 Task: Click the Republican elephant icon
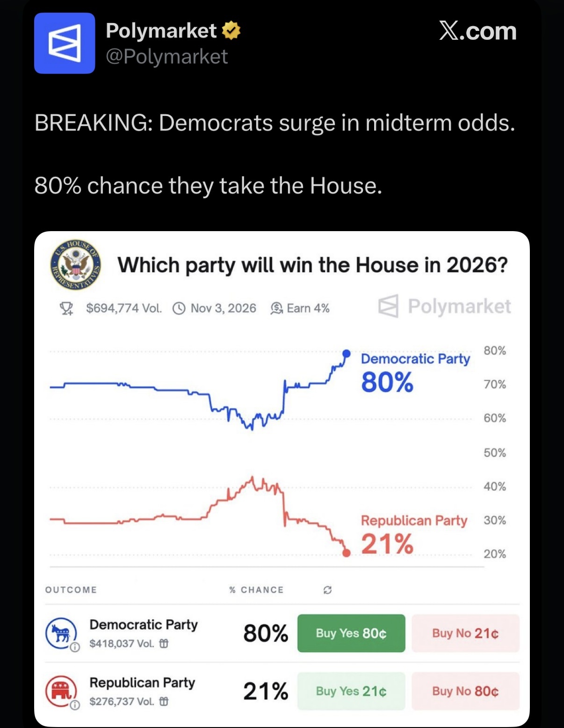point(61,691)
